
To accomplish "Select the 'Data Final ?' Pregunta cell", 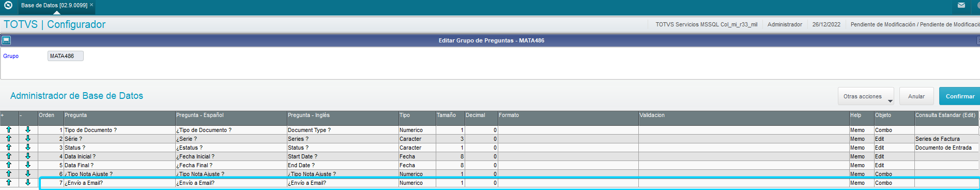I will 119,165.
